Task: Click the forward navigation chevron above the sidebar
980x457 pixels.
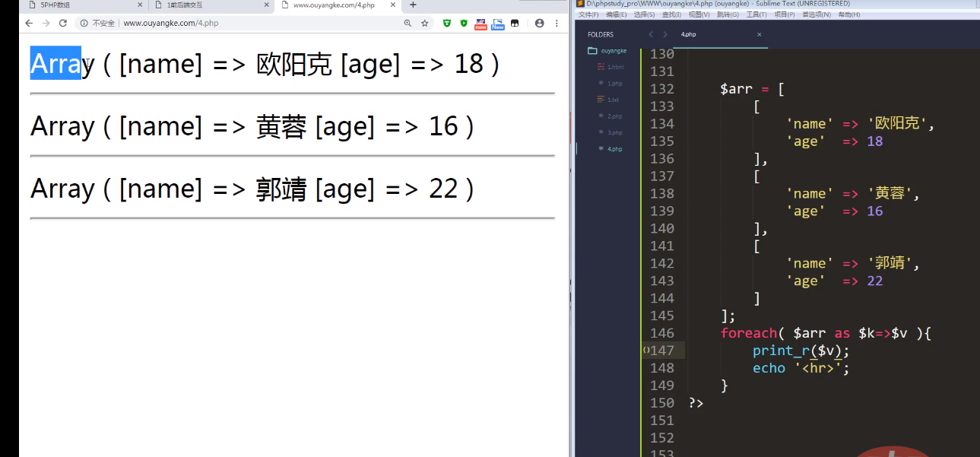Action: point(664,34)
